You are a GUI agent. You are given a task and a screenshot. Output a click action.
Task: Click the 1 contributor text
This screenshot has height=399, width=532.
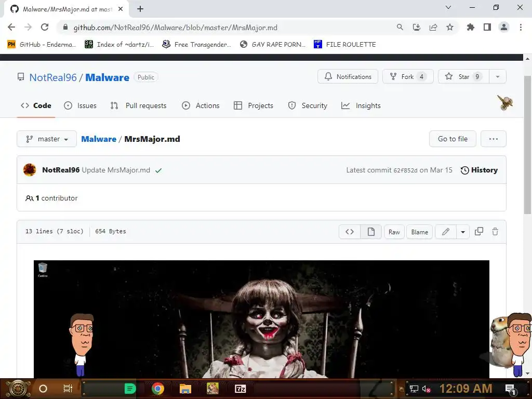pyautogui.click(x=51, y=198)
